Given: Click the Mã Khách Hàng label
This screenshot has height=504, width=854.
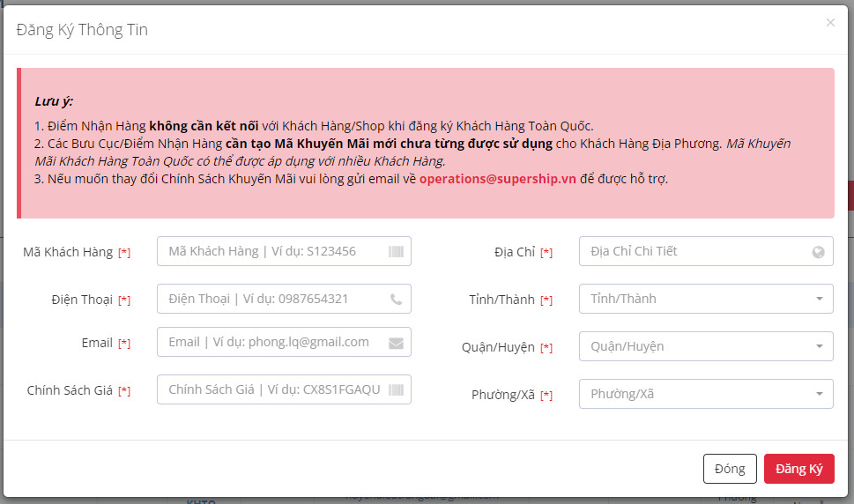Looking at the screenshot, I should [x=68, y=252].
